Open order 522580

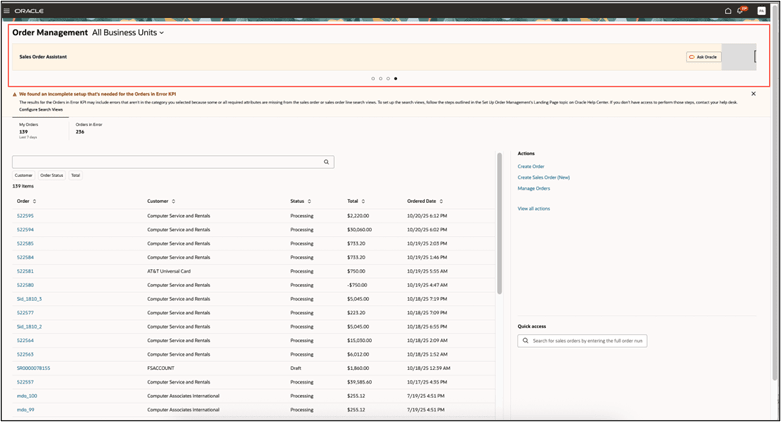tap(25, 285)
